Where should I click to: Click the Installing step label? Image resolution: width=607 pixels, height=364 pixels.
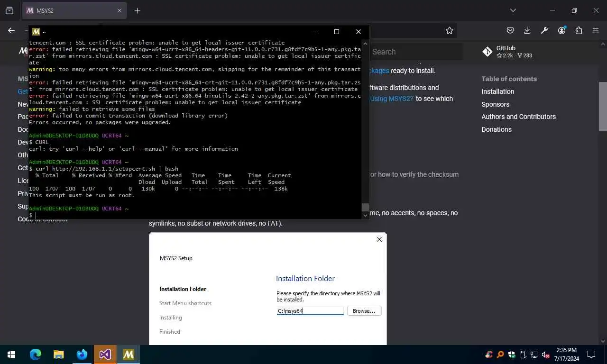tap(171, 318)
